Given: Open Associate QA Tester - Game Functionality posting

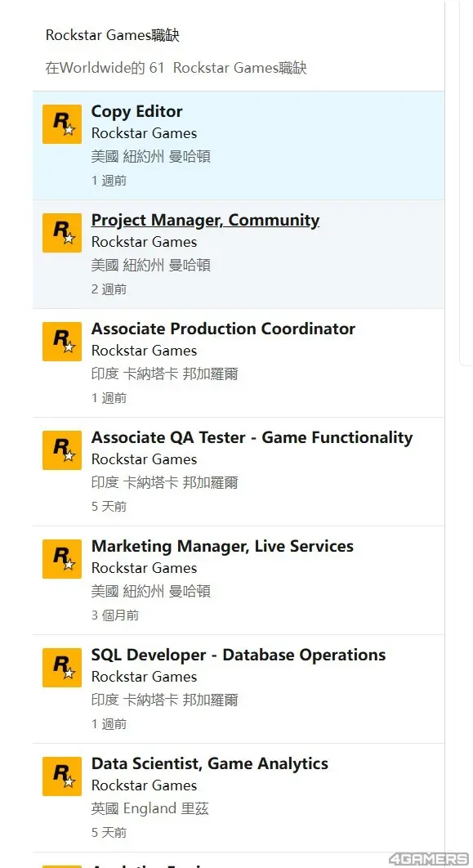Looking at the screenshot, I should (252, 437).
